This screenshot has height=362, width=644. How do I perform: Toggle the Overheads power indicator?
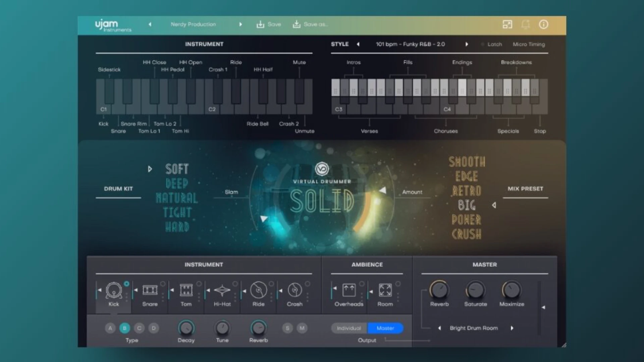362,284
